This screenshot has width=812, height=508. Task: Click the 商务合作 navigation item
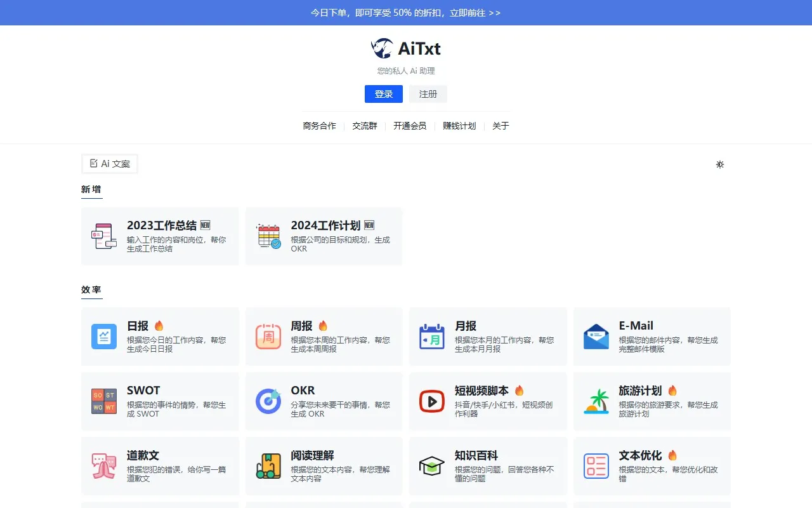[x=319, y=126]
